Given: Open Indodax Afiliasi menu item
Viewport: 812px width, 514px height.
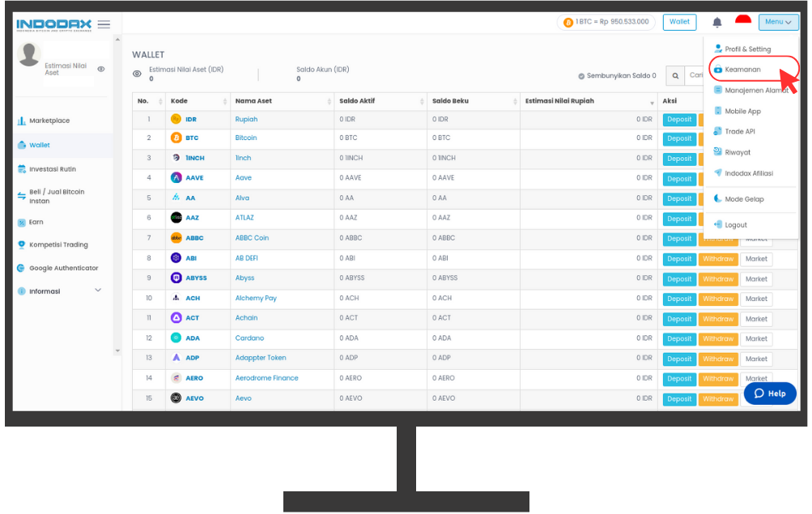Looking at the screenshot, I should [x=744, y=173].
